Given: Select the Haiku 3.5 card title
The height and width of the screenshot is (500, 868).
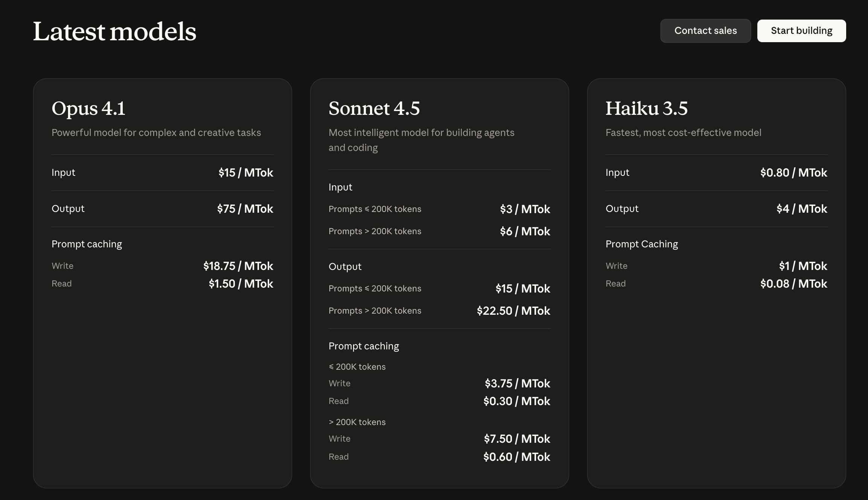Looking at the screenshot, I should (x=646, y=108).
